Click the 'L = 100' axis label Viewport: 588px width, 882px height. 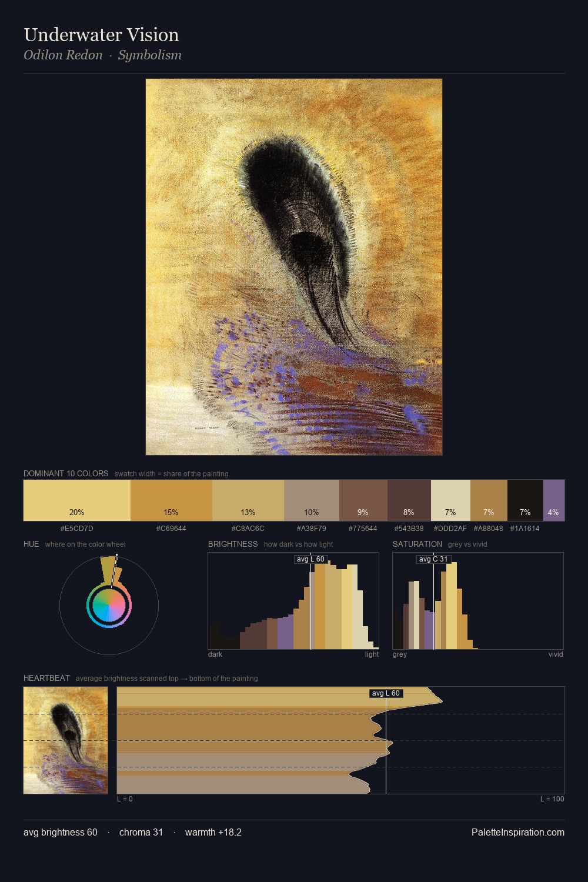point(552,799)
